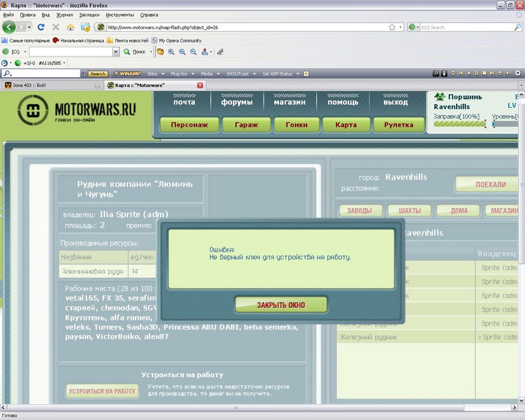Bookmark this page with the star icon
Viewport: 525px width, 420px height.
(x=392, y=27)
